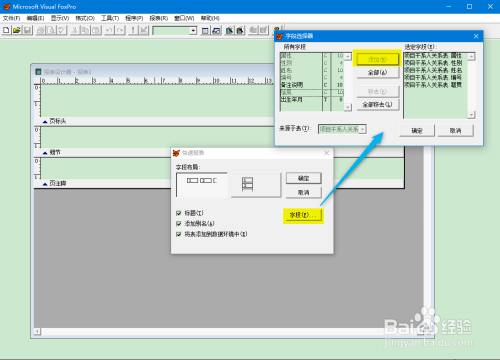500x360 pixels.
Task: Click the Report wizard toolbar icon
Action: tap(240, 31)
